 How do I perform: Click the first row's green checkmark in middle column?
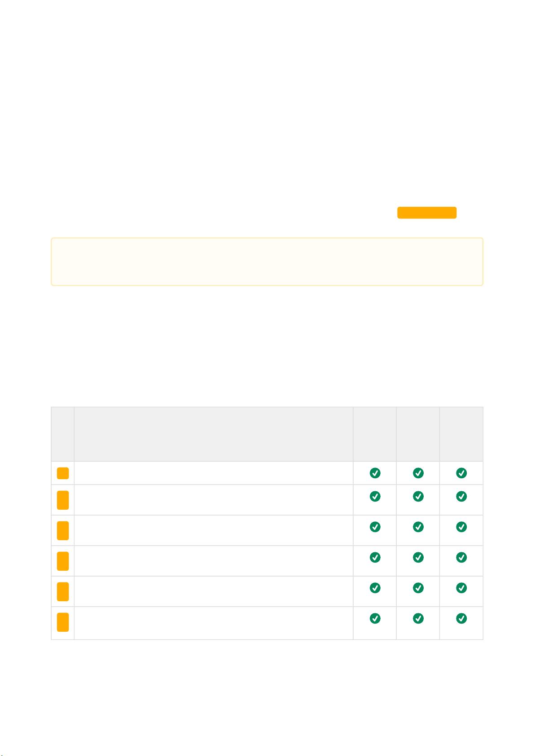418,473
